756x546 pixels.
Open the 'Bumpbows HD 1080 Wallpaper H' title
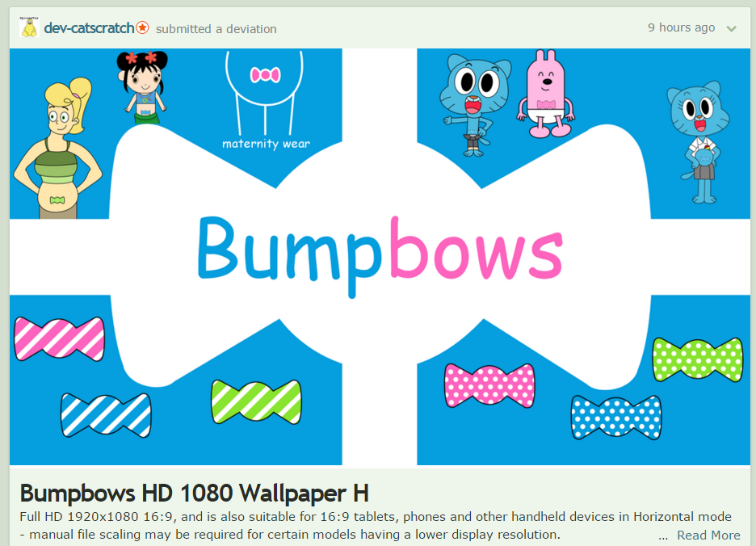pos(195,493)
